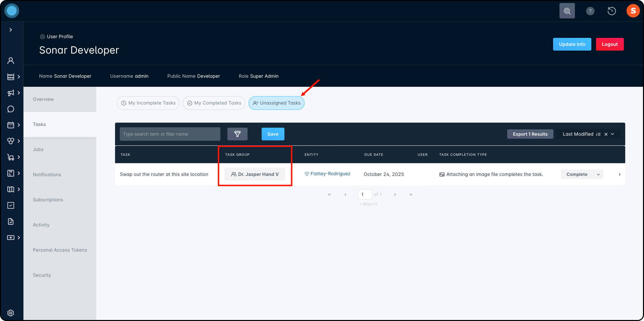
Task: Jump to the last results page
Action: tap(411, 194)
